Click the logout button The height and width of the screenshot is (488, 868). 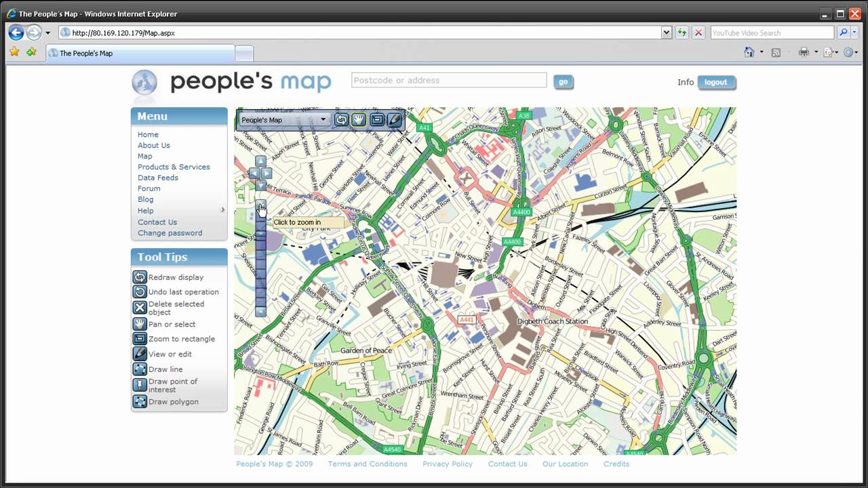(715, 82)
